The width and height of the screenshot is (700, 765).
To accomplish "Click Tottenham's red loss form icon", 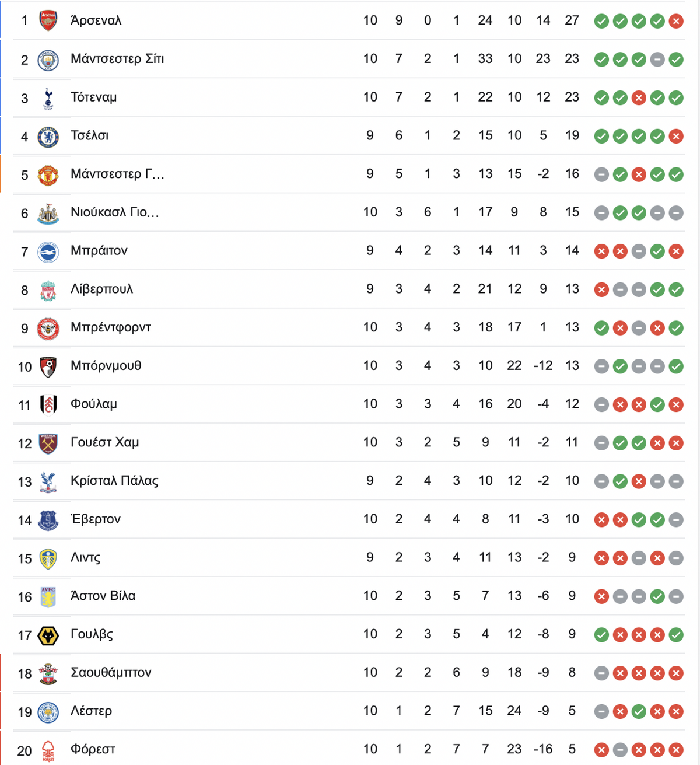I will click(639, 98).
